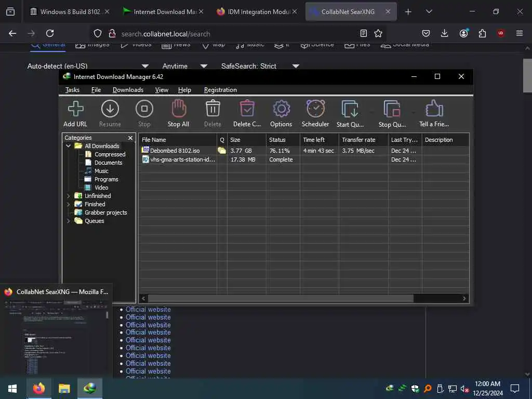This screenshot has height=399, width=532.
Task: Open the Help menu in IDM
Action: (184, 90)
